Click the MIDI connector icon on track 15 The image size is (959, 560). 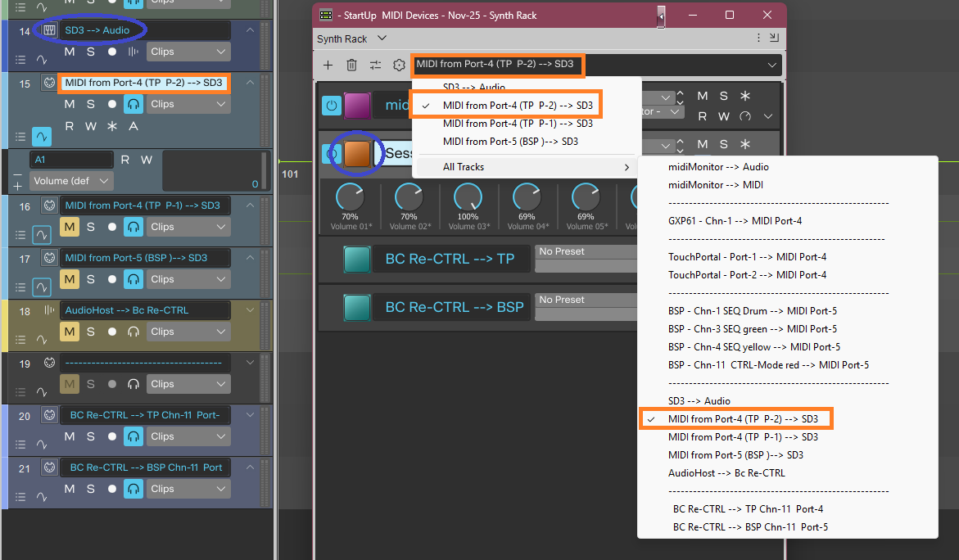click(x=48, y=84)
